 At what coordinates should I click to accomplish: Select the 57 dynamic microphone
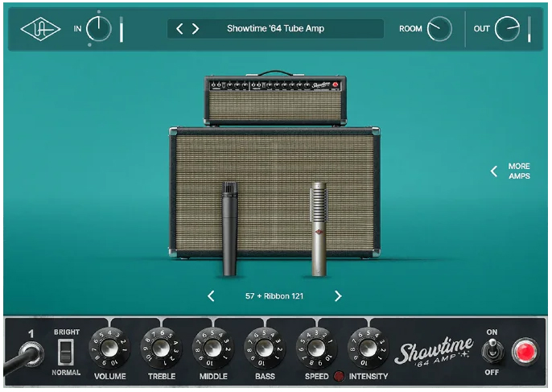point(229,229)
